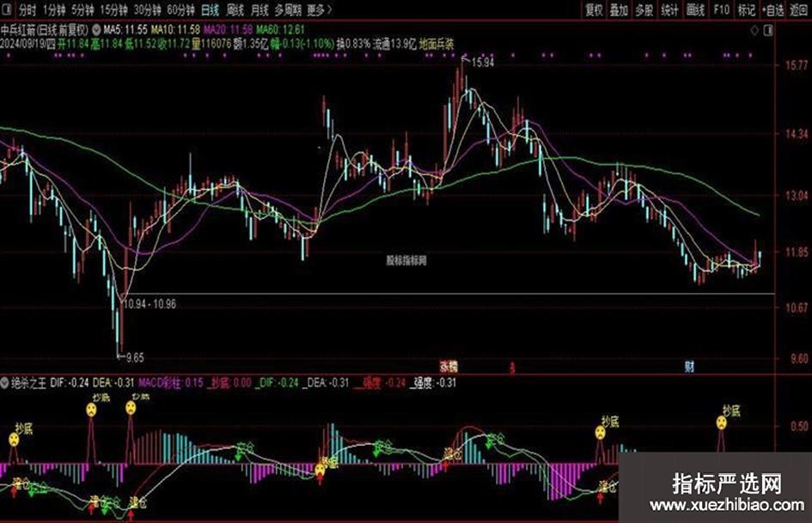Click the 15.94 high price label
The width and height of the screenshot is (812, 523).
pyautogui.click(x=483, y=63)
